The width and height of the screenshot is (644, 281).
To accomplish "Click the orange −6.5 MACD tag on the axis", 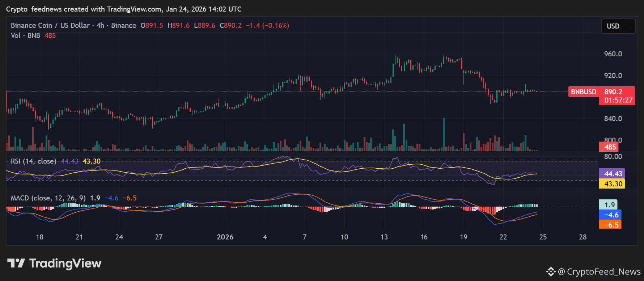I will pyautogui.click(x=610, y=225).
